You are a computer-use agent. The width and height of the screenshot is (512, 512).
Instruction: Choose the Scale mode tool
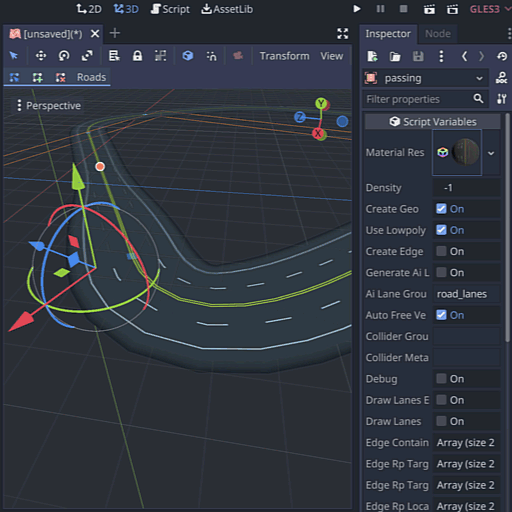click(x=87, y=56)
